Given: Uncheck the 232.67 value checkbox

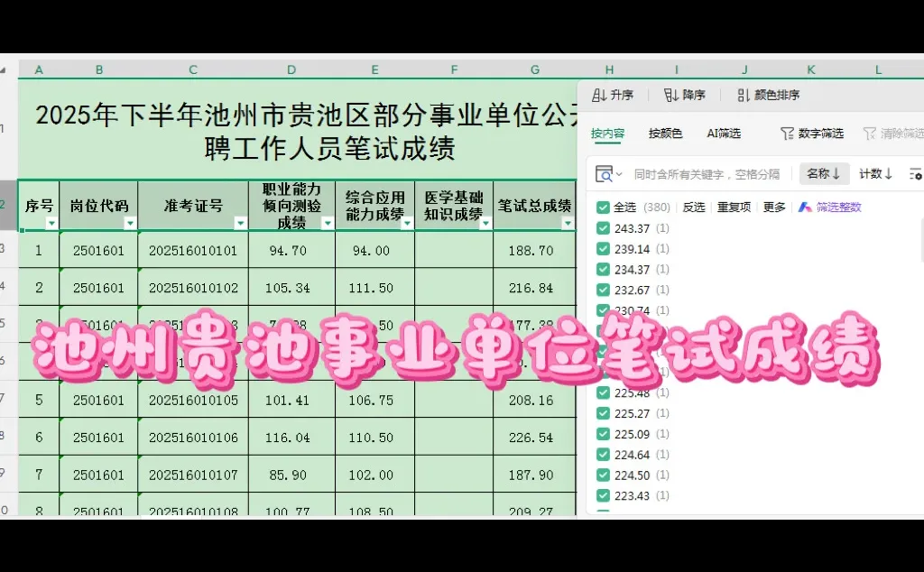Looking at the screenshot, I should [602, 291].
